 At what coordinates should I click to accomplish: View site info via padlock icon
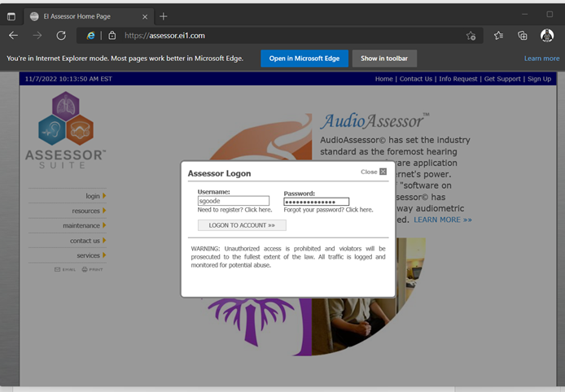(x=112, y=35)
